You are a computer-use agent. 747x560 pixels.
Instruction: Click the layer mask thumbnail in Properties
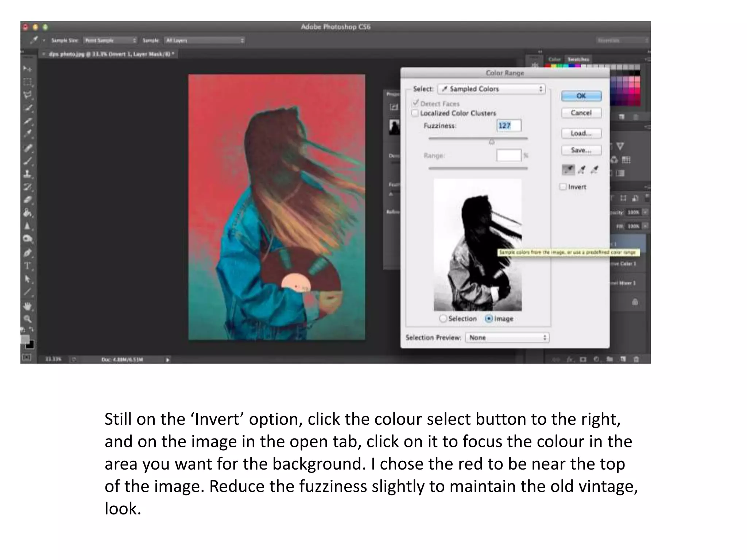click(394, 127)
